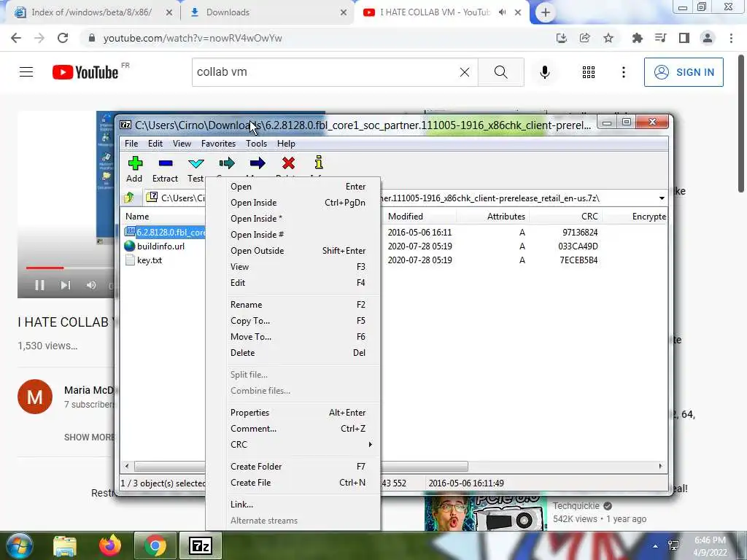Open the Chrome profile avatar icon
Screen dimensions: 747x560
tap(708, 38)
